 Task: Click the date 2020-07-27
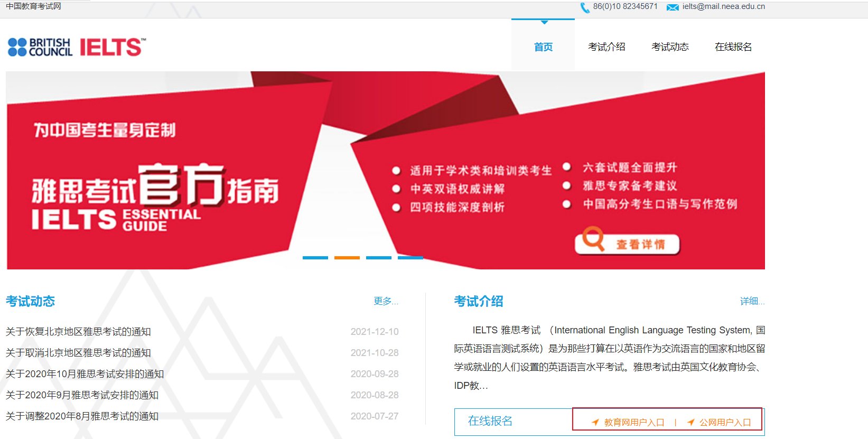click(375, 416)
